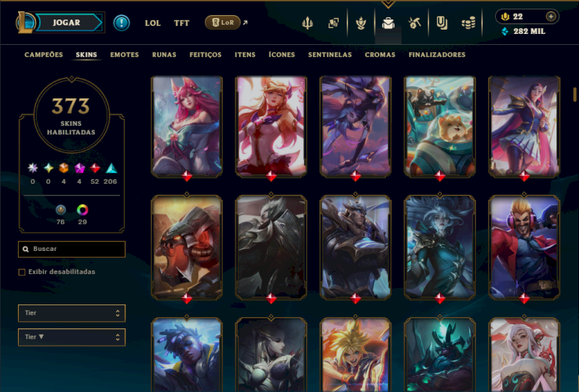Open the Collection briefcase icon
The height and width of the screenshot is (392, 579).
[388, 23]
